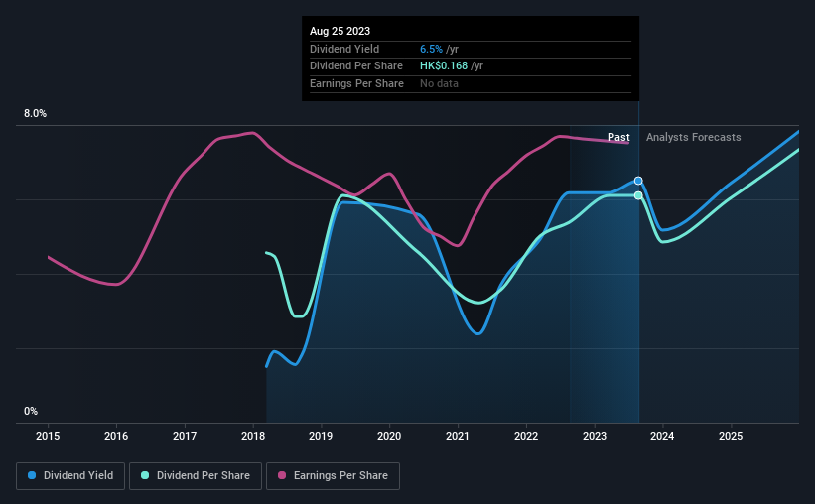This screenshot has height=504, width=815.
Task: Click the Dividend Yield tooltip row label
Action: 344,49
